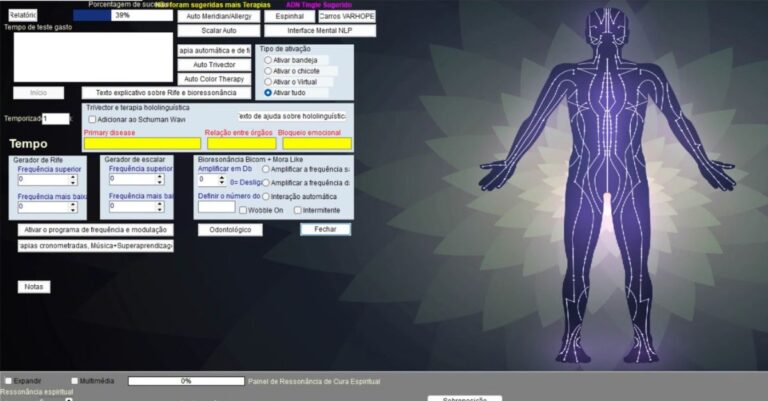This screenshot has height=401, width=768.
Task: Click the yellow Primary disease field
Action: (x=142, y=144)
